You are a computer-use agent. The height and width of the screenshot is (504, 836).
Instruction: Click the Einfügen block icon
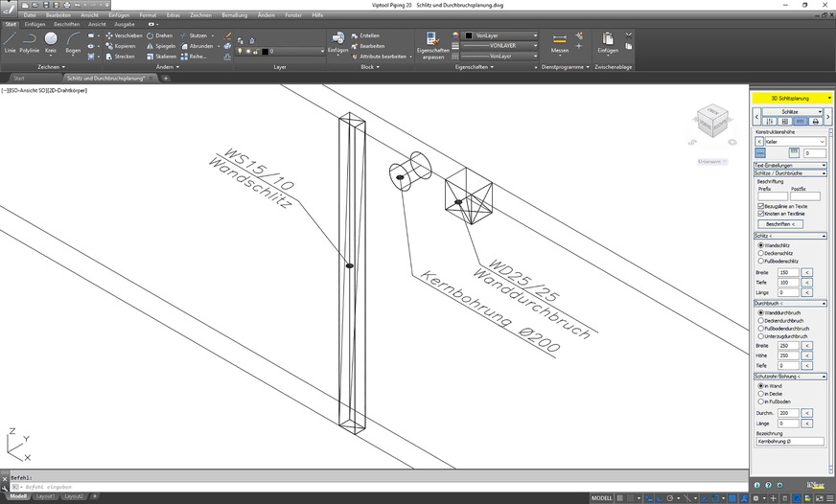337,40
